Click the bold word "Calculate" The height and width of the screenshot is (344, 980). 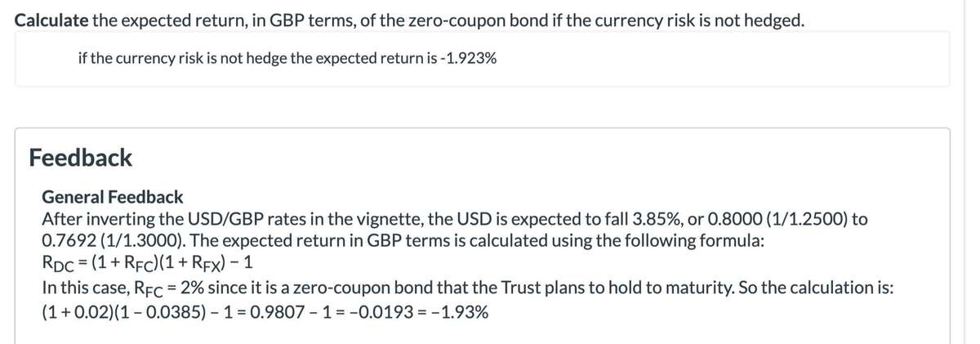pyautogui.click(x=51, y=20)
